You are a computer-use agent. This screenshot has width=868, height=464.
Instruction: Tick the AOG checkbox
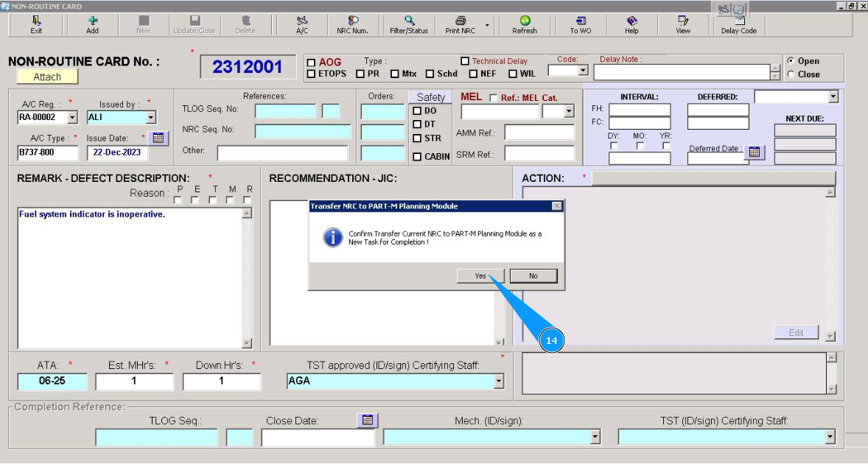pyautogui.click(x=311, y=63)
